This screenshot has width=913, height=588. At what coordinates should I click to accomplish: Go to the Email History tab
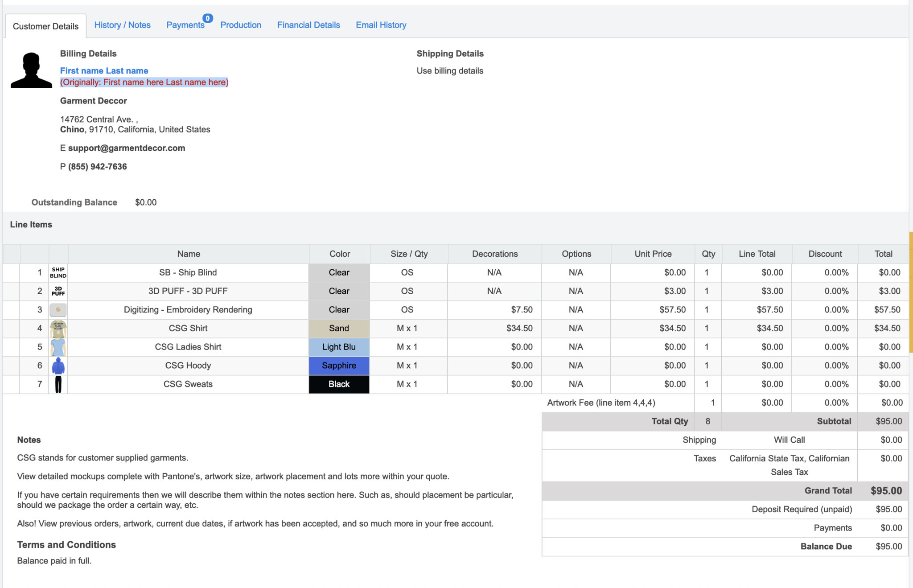click(x=381, y=25)
